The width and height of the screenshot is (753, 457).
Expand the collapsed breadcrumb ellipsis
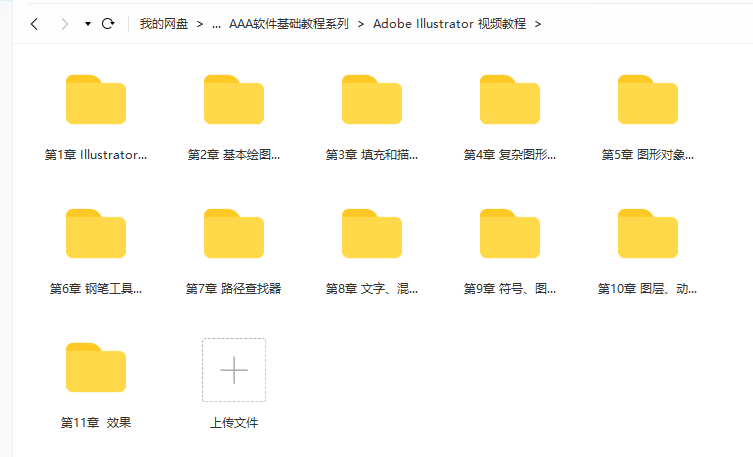pos(216,24)
